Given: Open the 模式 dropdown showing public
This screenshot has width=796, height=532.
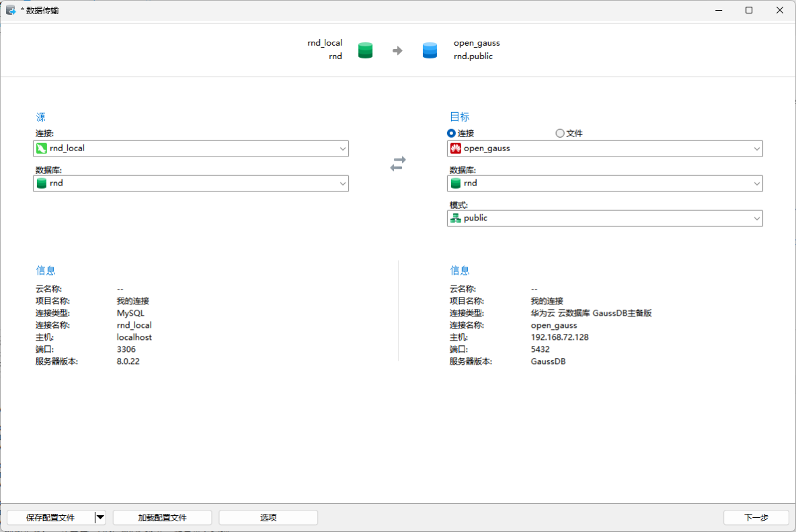Looking at the screenshot, I should [x=757, y=218].
